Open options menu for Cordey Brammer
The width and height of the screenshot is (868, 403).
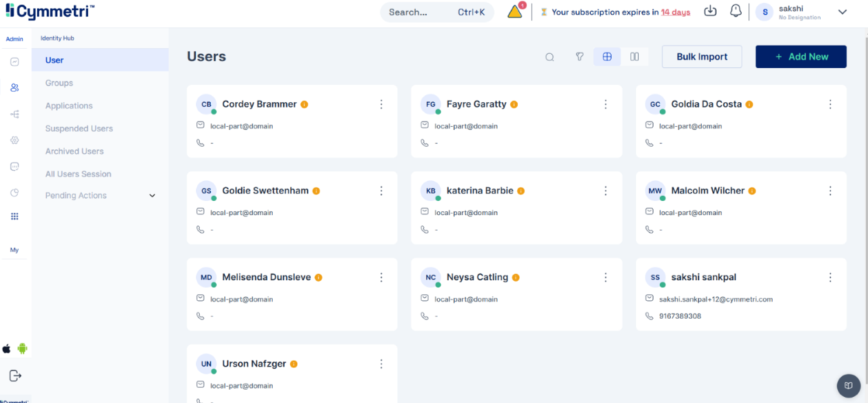pos(381,104)
